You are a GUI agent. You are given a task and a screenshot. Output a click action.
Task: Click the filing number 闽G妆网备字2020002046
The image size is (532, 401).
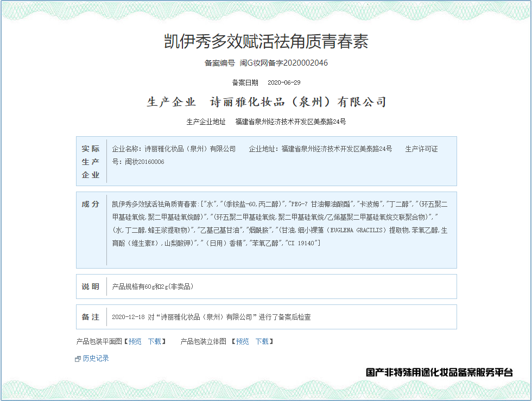[x=284, y=63]
